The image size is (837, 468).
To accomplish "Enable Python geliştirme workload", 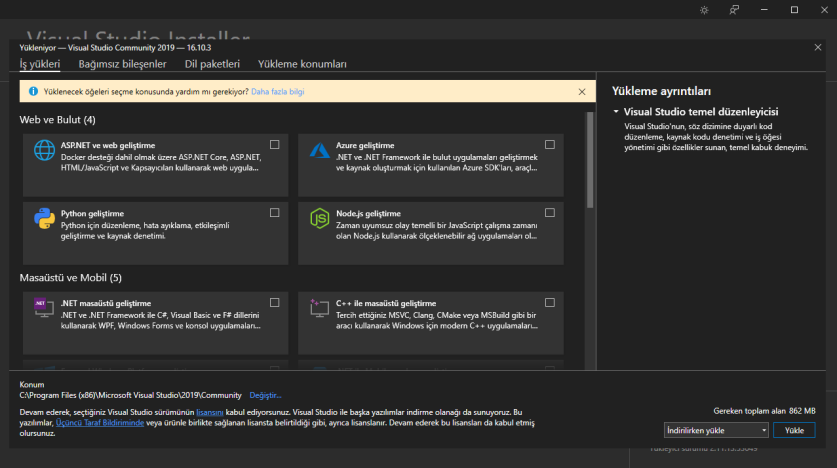I will click(x=274, y=213).
